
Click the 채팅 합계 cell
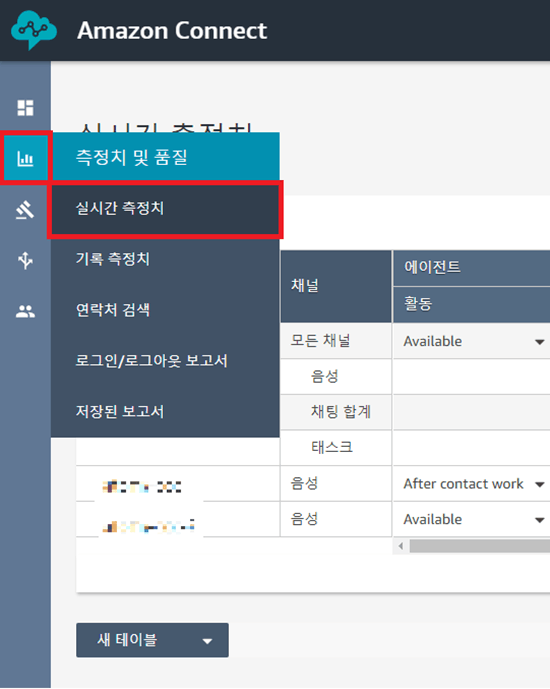tap(336, 412)
